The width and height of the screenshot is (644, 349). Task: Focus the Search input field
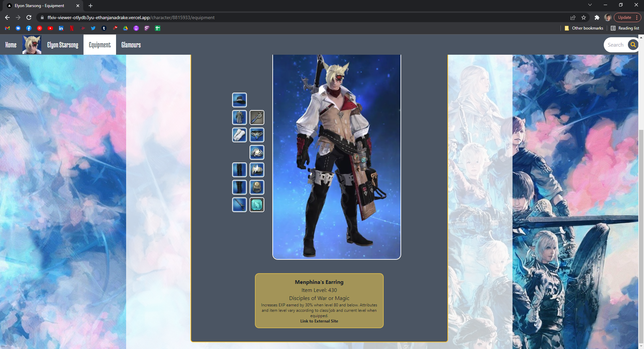point(615,45)
